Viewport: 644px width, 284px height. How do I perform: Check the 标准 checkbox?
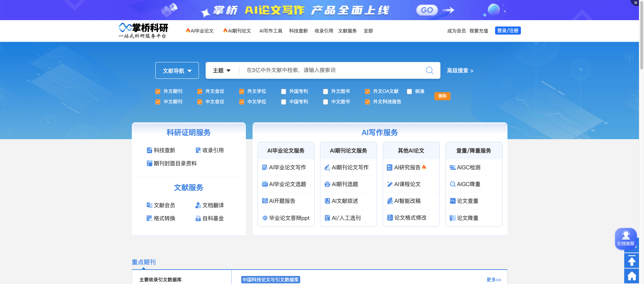[409, 92]
